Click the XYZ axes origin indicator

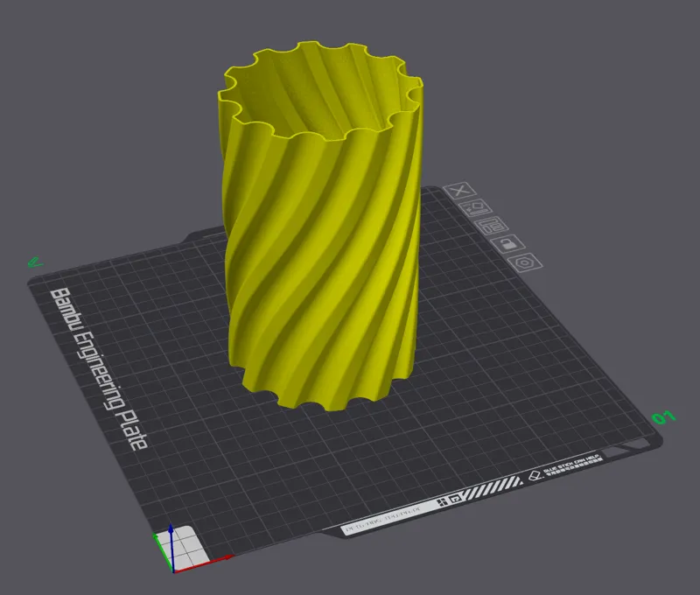172,570
